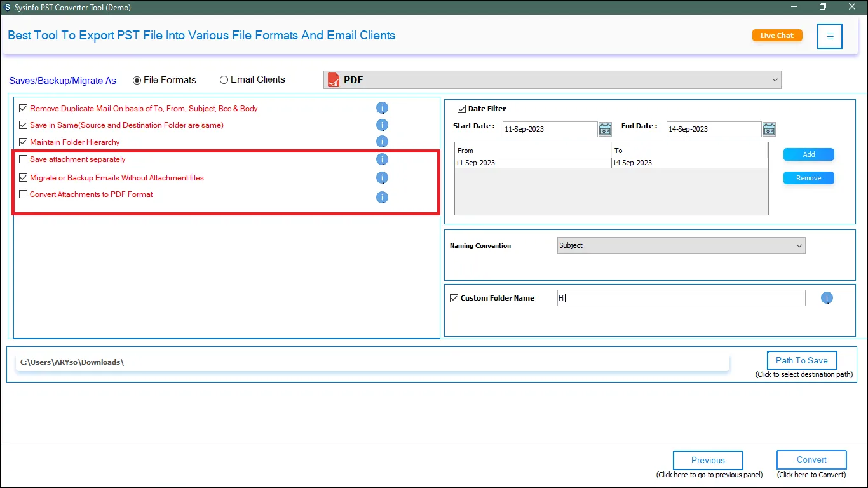
Task: Choose the File Formats radio button
Action: [x=137, y=81]
